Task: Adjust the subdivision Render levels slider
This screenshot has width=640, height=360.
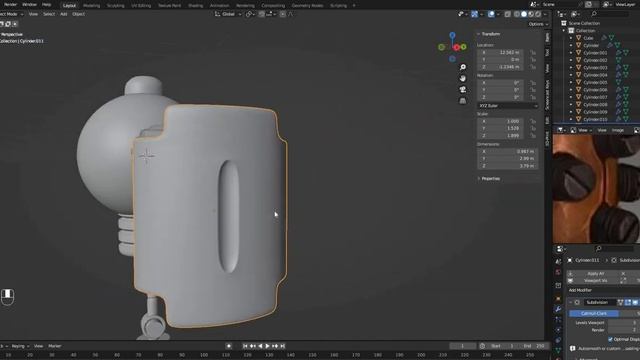Action: (624, 330)
